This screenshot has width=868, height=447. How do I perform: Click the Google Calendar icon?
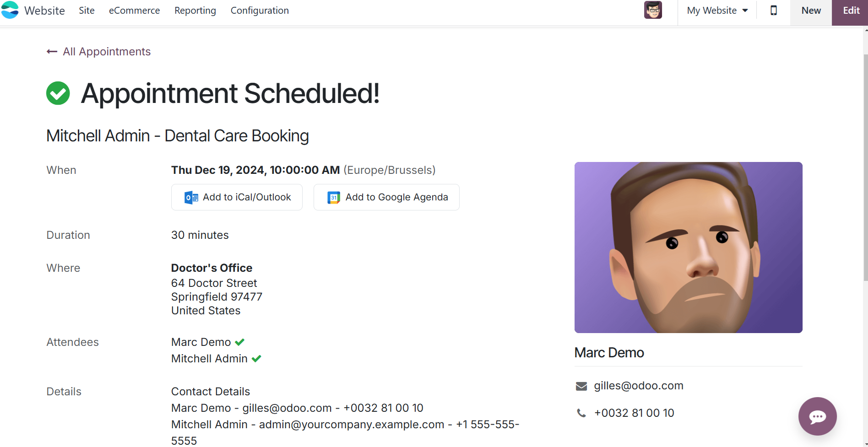(334, 198)
